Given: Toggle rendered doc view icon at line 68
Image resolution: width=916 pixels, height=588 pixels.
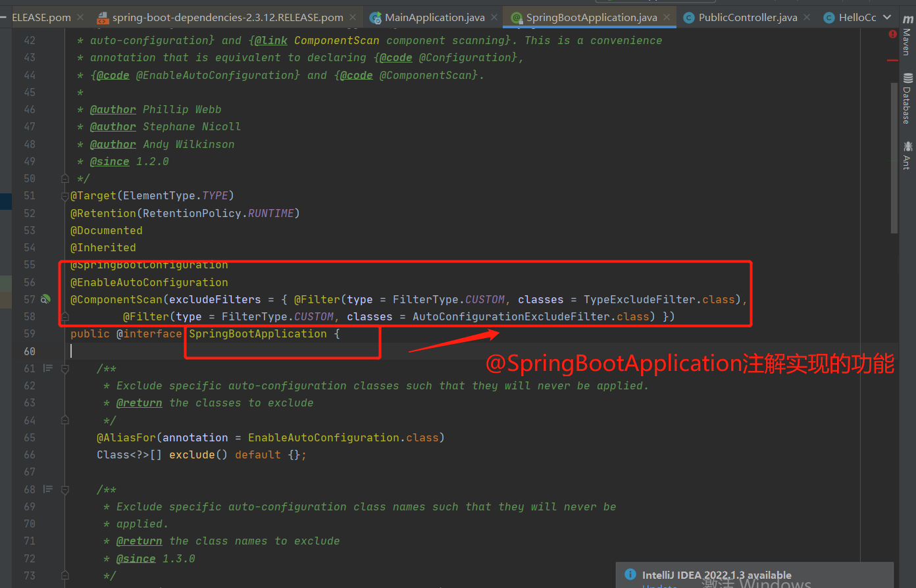Looking at the screenshot, I should click(x=48, y=489).
